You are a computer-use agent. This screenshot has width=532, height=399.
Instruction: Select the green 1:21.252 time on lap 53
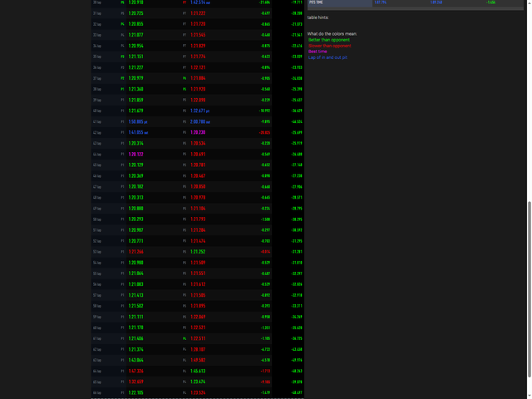tap(198, 252)
